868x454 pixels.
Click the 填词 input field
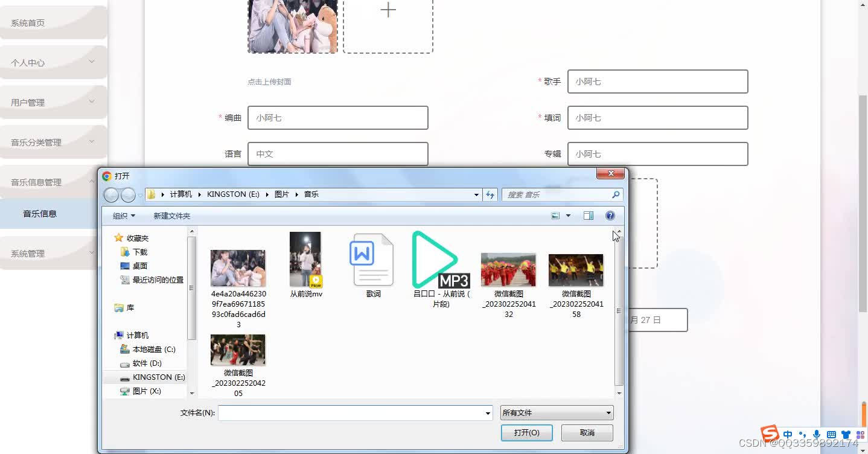657,118
